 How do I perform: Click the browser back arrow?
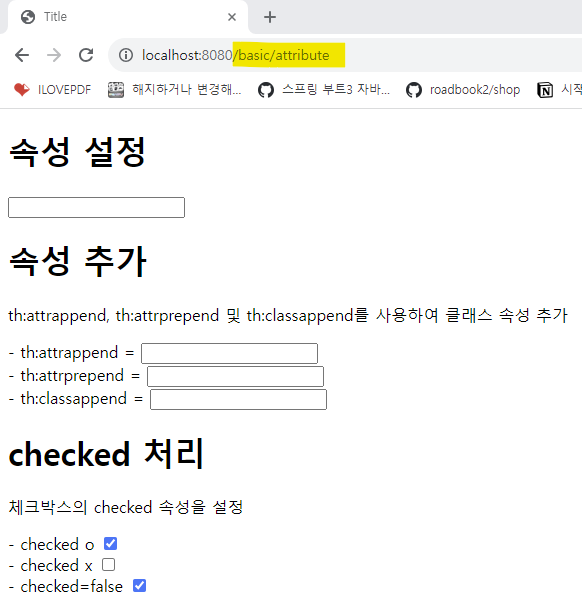pyautogui.click(x=22, y=55)
